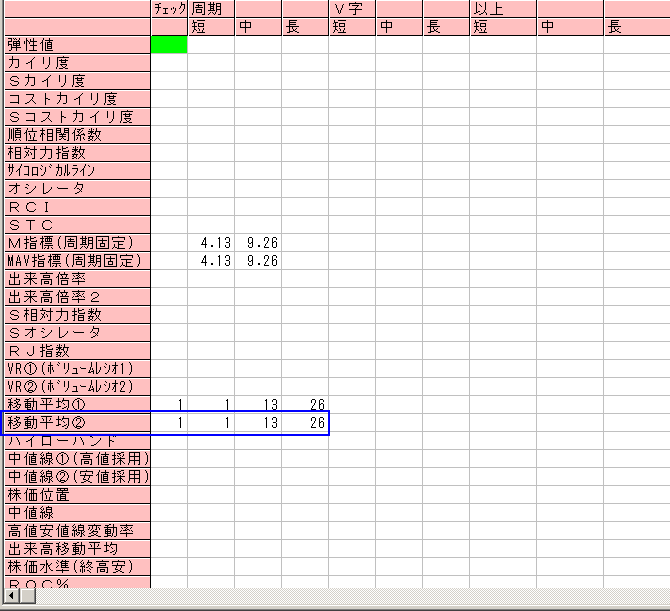Image resolution: width=670 pixels, height=611 pixels.
Task: Select the 出来高移動平均 row label
Action: [77, 548]
